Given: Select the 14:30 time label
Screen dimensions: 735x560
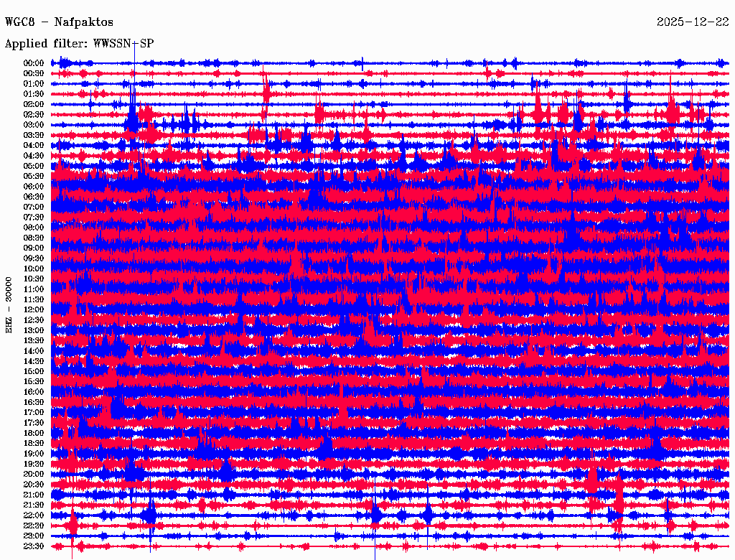Looking at the screenshot, I should click(34, 361).
